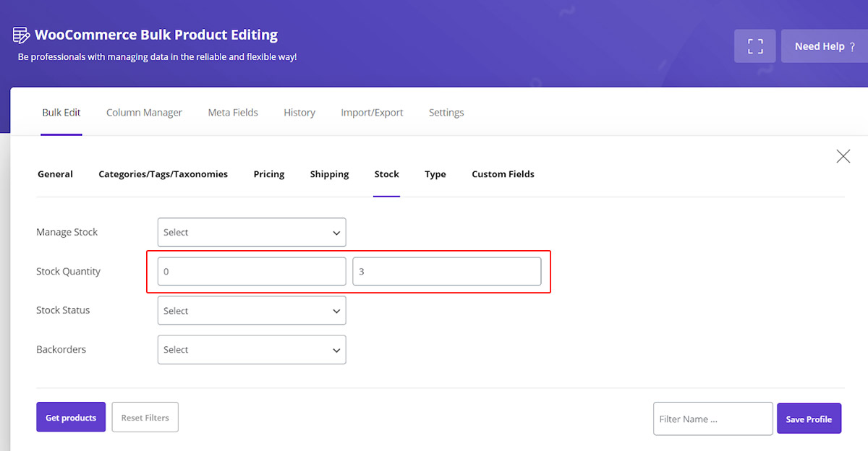Open the Need Help button
868x451 pixels.
[x=825, y=46]
